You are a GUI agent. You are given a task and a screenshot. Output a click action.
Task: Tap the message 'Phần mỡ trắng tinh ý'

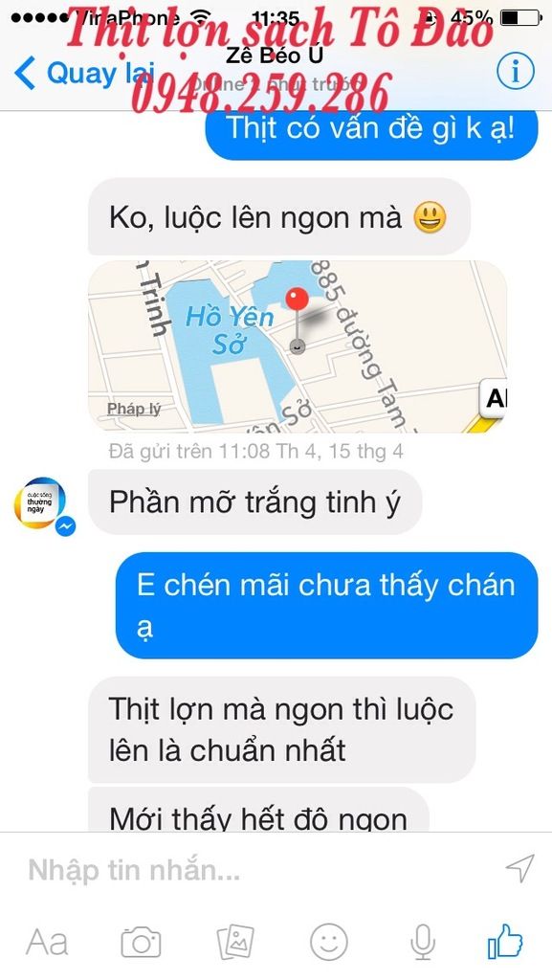(254, 501)
